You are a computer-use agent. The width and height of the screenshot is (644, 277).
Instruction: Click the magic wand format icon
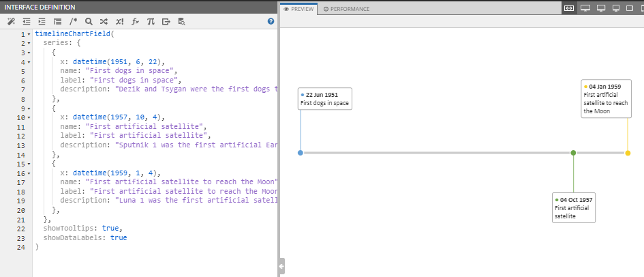[10, 22]
